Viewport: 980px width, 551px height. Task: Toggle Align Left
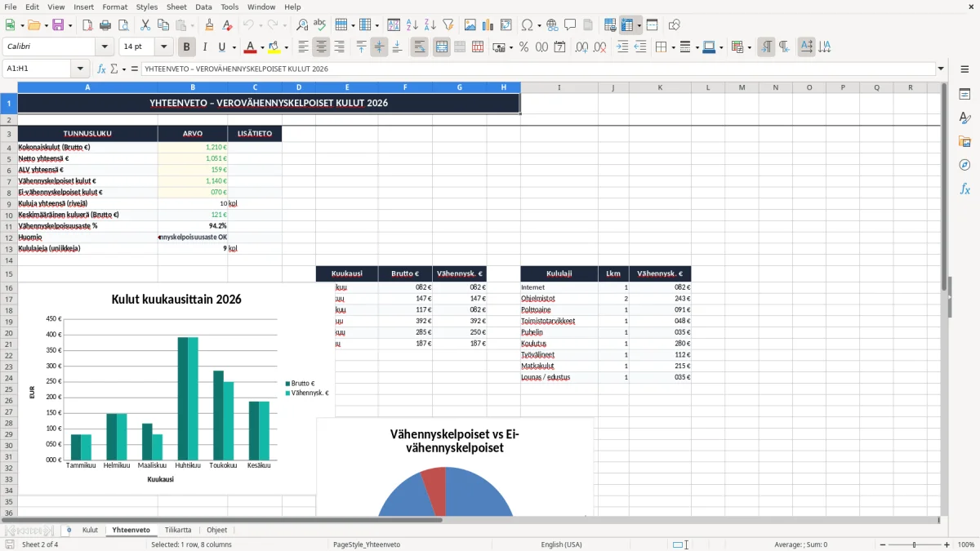click(303, 47)
